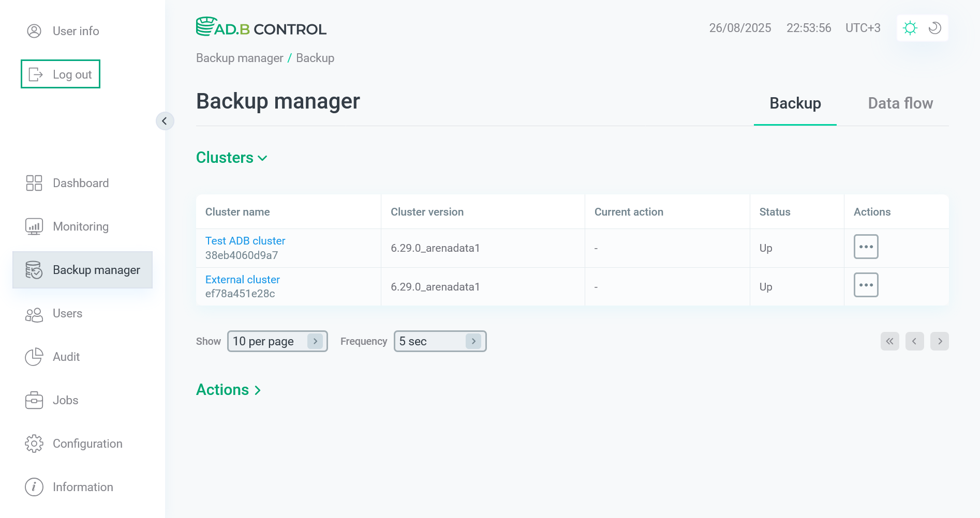This screenshot has height=518, width=980.
Task: Switch to dark theme using the moon toggle
Action: tap(934, 28)
